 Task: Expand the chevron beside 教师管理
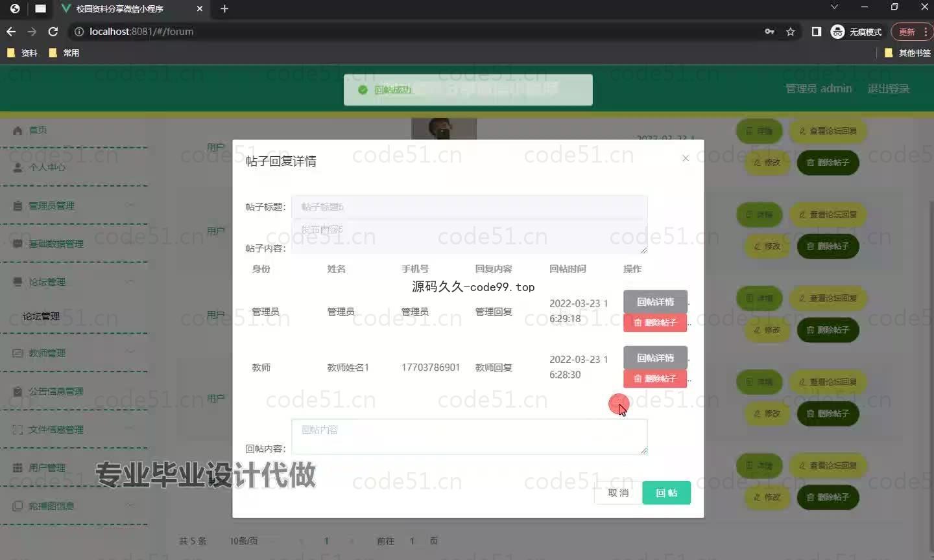pos(130,353)
